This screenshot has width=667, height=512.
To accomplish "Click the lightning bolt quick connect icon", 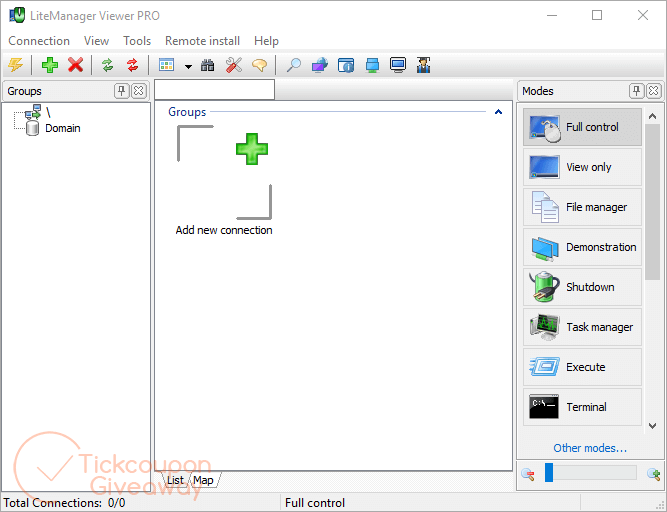I will tap(16, 65).
